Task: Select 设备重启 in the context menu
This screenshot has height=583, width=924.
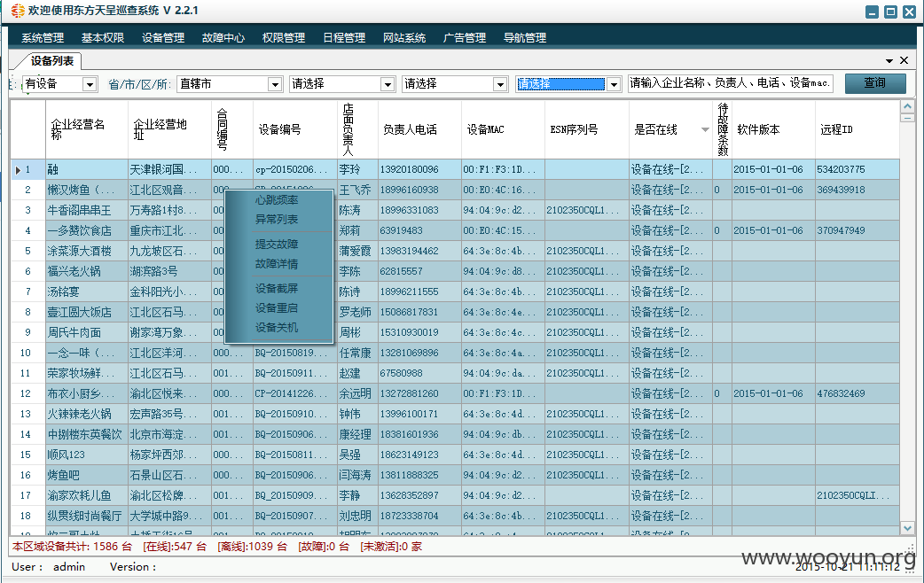Action: (x=277, y=308)
